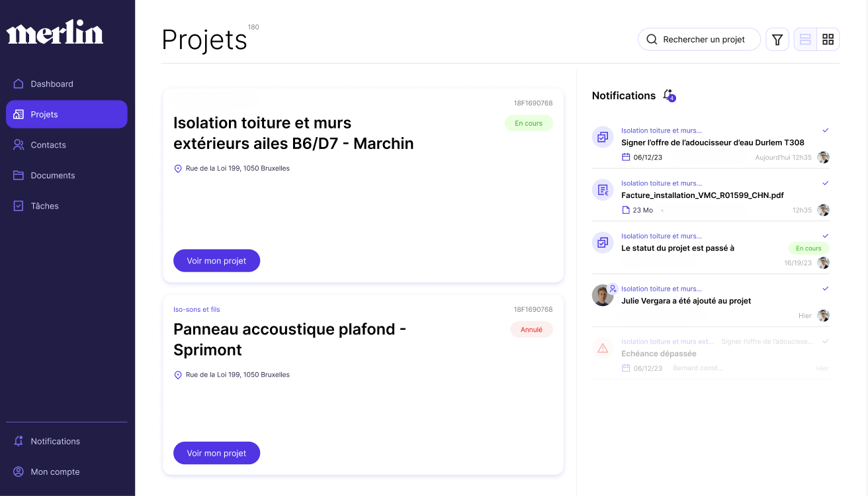Click Julie Vergara's avatar photo in notifications
The height and width of the screenshot is (496, 868).
(602, 295)
